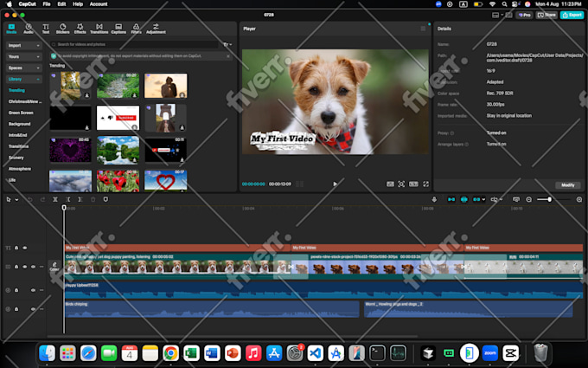Click the player focus scan-frame icon

click(401, 184)
